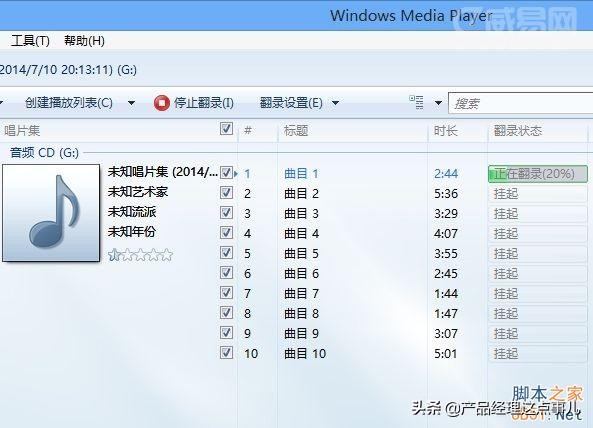Expand the 创建播放列表 dropdown arrow

[x=131, y=103]
